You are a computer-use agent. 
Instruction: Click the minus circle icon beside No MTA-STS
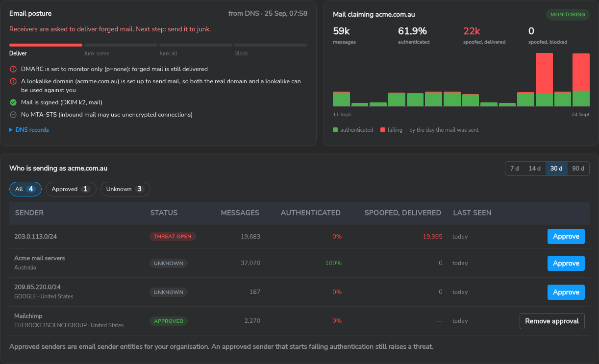pyautogui.click(x=13, y=115)
